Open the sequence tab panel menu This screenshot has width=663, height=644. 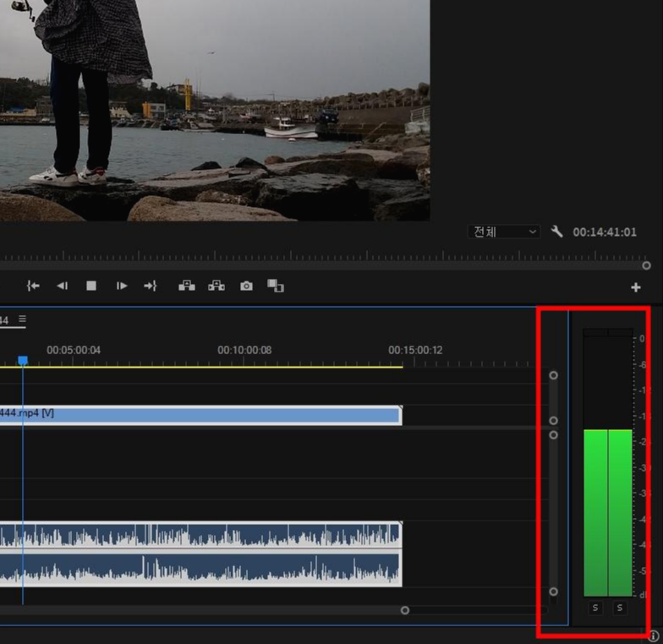(x=22, y=319)
